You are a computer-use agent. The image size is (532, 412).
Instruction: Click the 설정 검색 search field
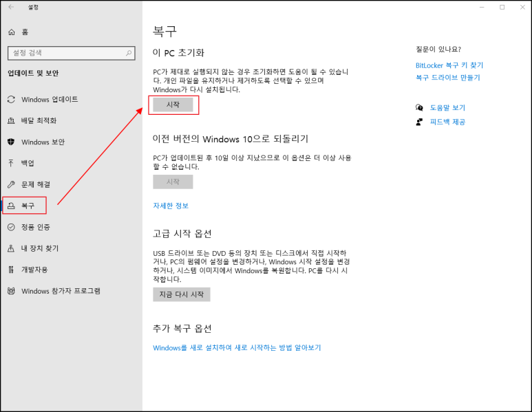tap(72, 53)
